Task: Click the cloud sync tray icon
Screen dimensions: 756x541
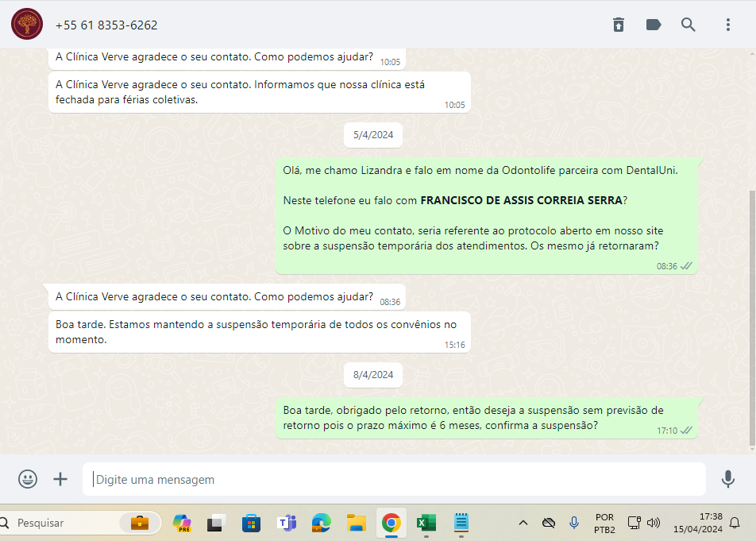Action: [549, 523]
